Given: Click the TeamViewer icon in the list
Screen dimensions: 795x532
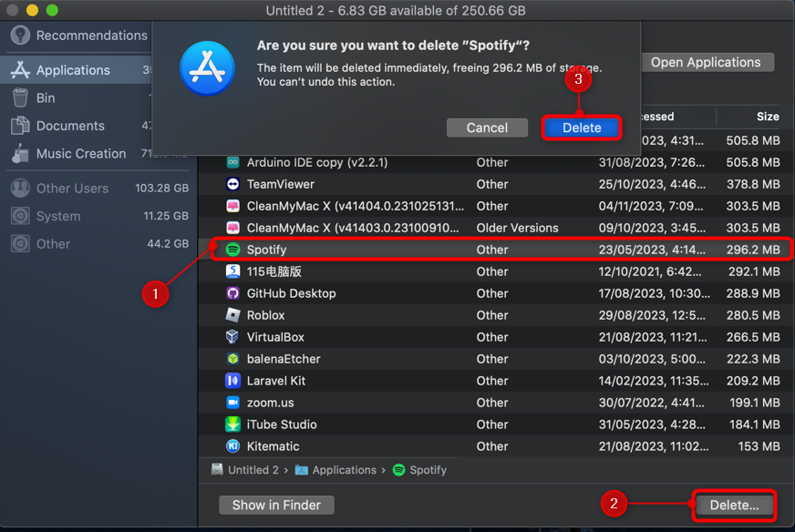Looking at the screenshot, I should coord(232,184).
